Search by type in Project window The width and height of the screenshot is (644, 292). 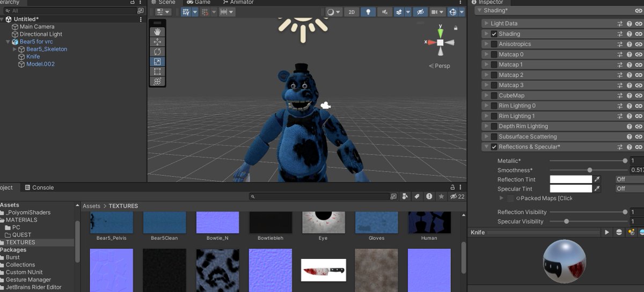tap(405, 197)
